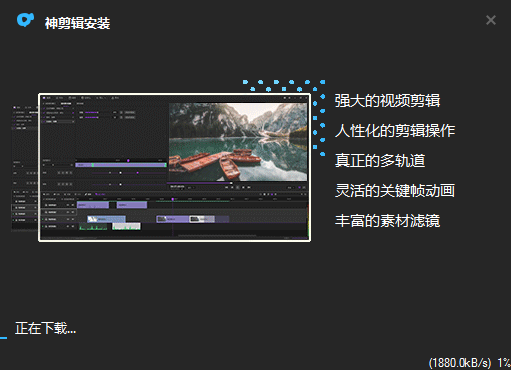Viewport: 511px width, 370px height.
Task: Click the (1880.0kB/s) download speed readout
Action: pyautogui.click(x=460, y=363)
